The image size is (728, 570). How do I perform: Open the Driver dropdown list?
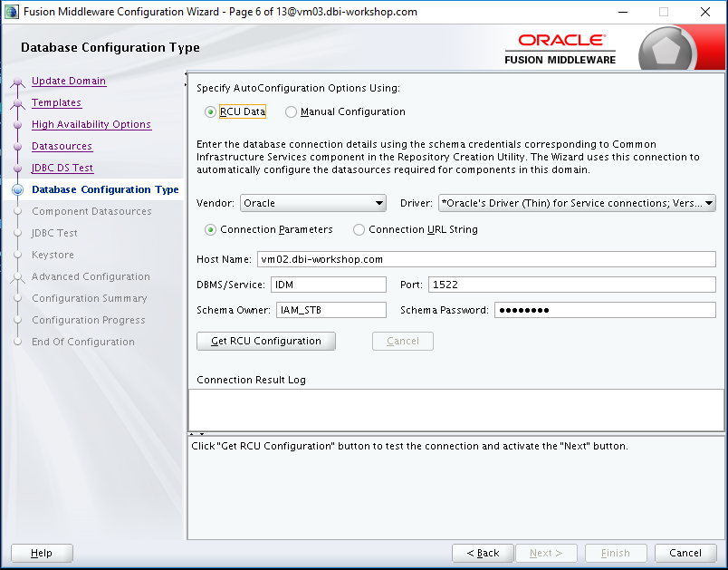pyautogui.click(x=577, y=203)
